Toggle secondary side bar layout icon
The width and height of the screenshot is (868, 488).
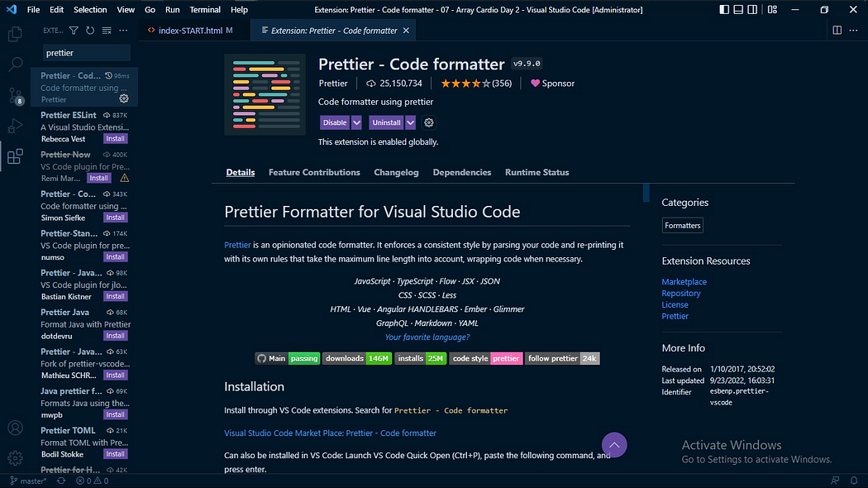pos(752,9)
